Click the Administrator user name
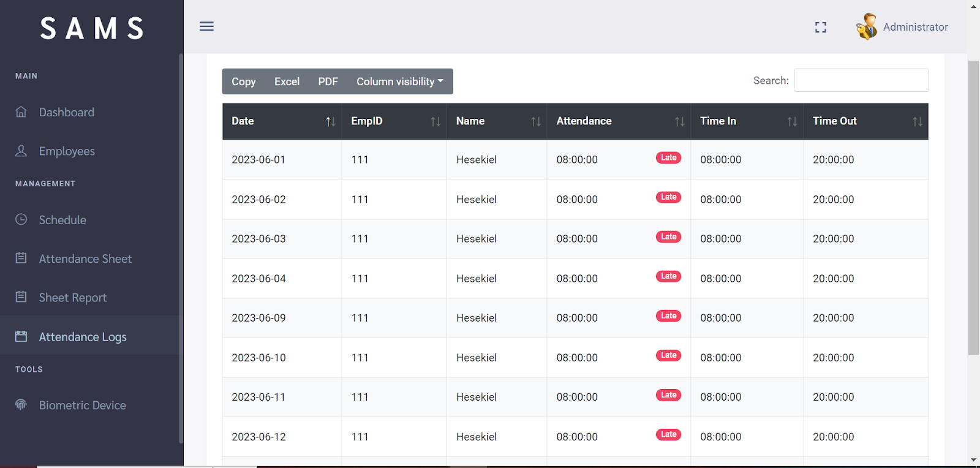The height and width of the screenshot is (468, 980). (915, 27)
